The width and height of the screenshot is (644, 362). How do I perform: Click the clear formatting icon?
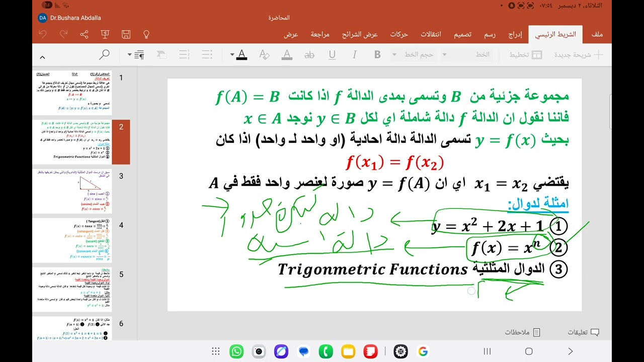coord(264,54)
